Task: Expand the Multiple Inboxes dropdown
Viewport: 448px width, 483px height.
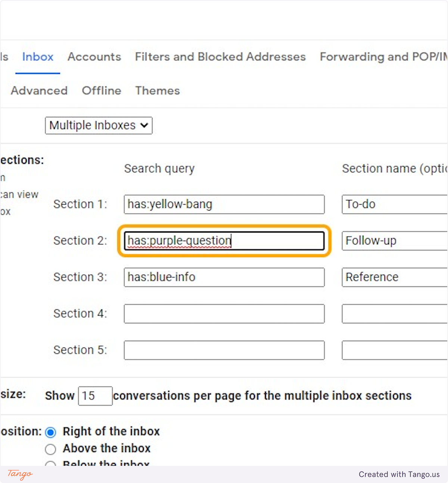Action: click(x=99, y=125)
